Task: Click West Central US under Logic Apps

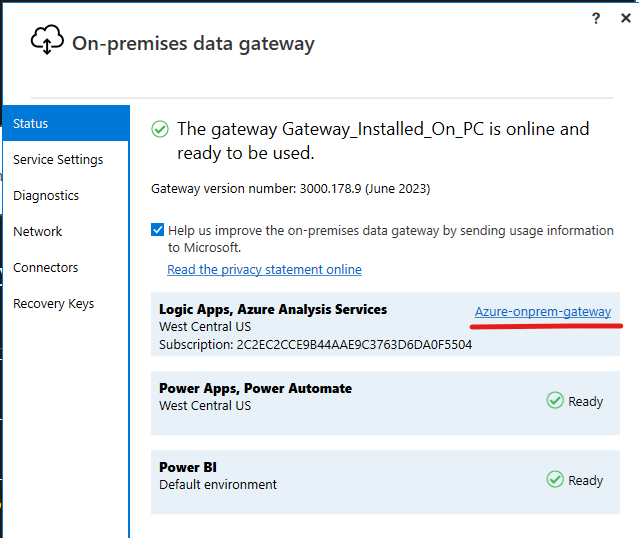Action: click(x=205, y=327)
